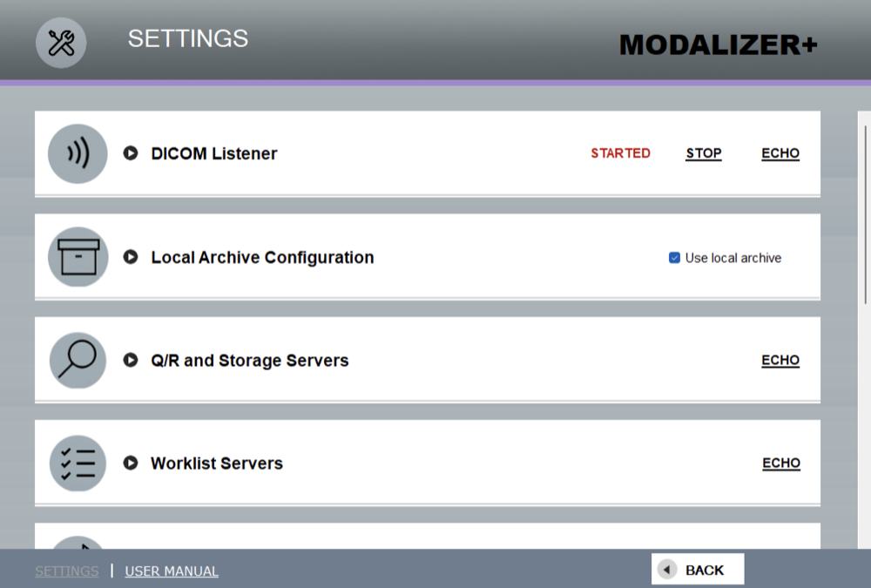Run ECHO for Worklist Servers
The width and height of the screenshot is (871, 588).
point(781,463)
